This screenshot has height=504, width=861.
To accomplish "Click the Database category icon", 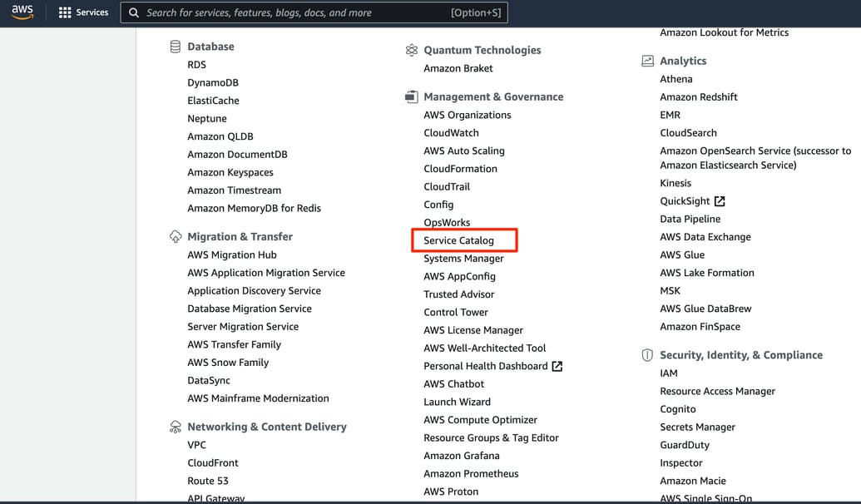I will (x=175, y=47).
